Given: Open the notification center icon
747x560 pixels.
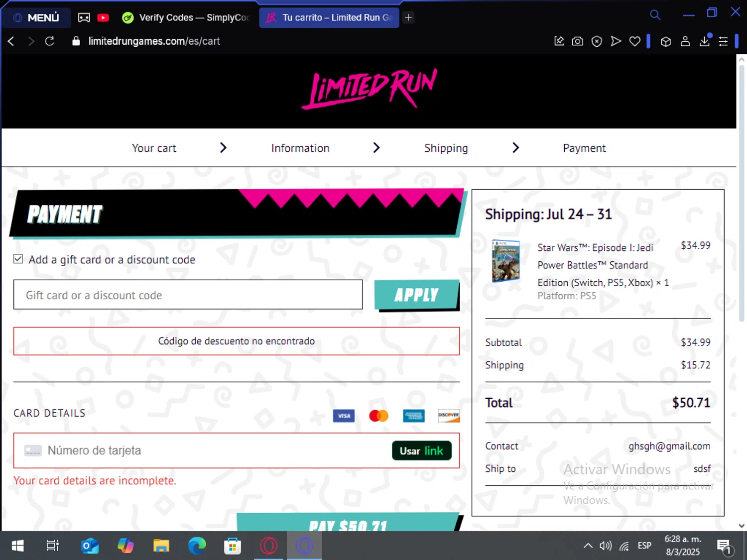Looking at the screenshot, I should (x=725, y=547).
